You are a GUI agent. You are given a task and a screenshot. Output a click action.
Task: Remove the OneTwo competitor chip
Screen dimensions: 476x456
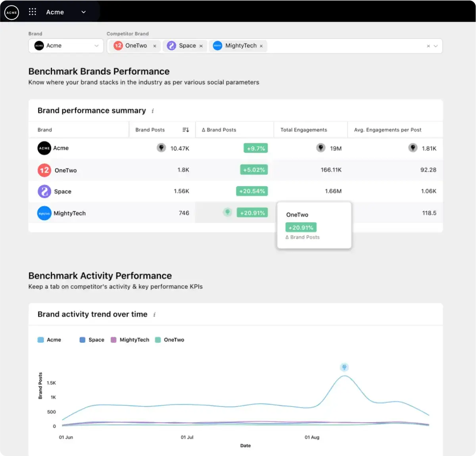click(155, 46)
